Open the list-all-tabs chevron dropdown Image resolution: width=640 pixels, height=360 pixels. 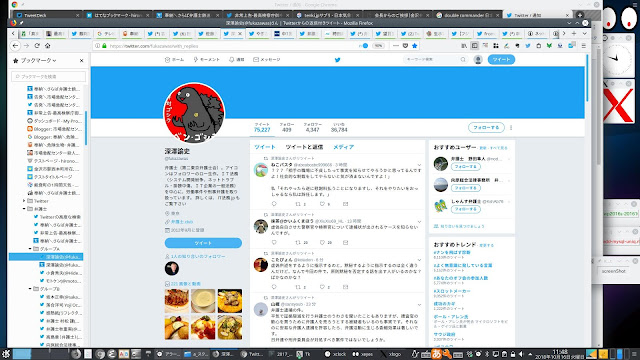[584, 33]
